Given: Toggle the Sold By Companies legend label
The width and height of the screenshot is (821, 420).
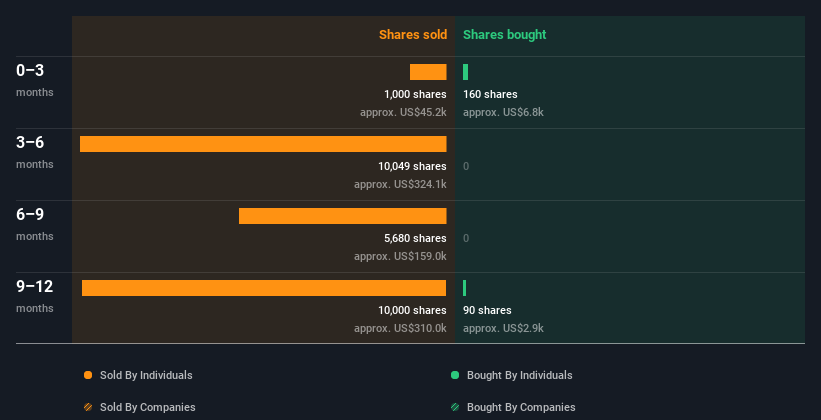Looking at the screenshot, I should point(148,407).
